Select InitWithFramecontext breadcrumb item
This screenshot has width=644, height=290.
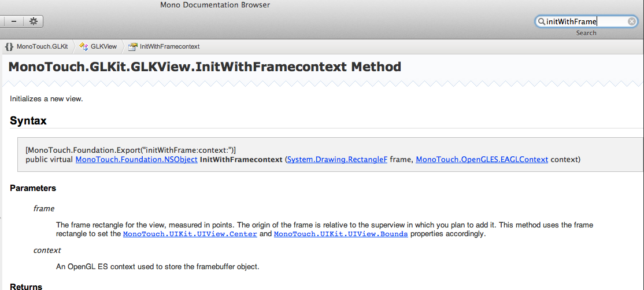[x=169, y=46]
